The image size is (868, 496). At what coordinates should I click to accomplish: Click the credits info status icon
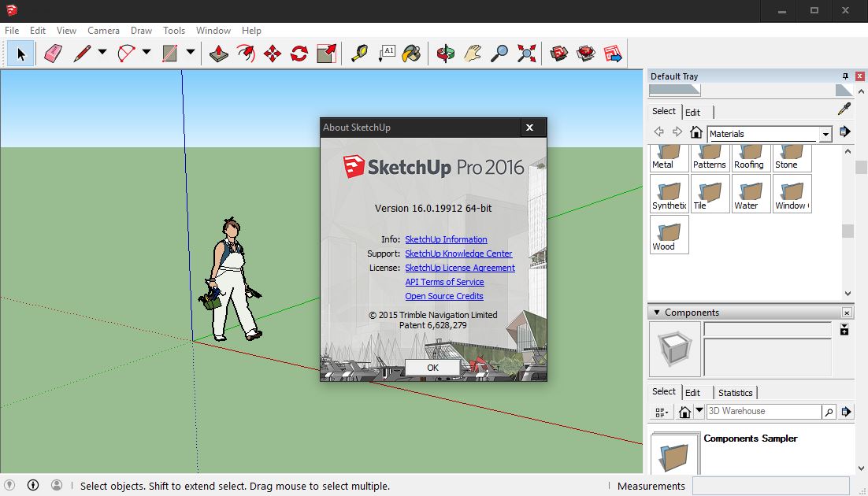(x=33, y=486)
